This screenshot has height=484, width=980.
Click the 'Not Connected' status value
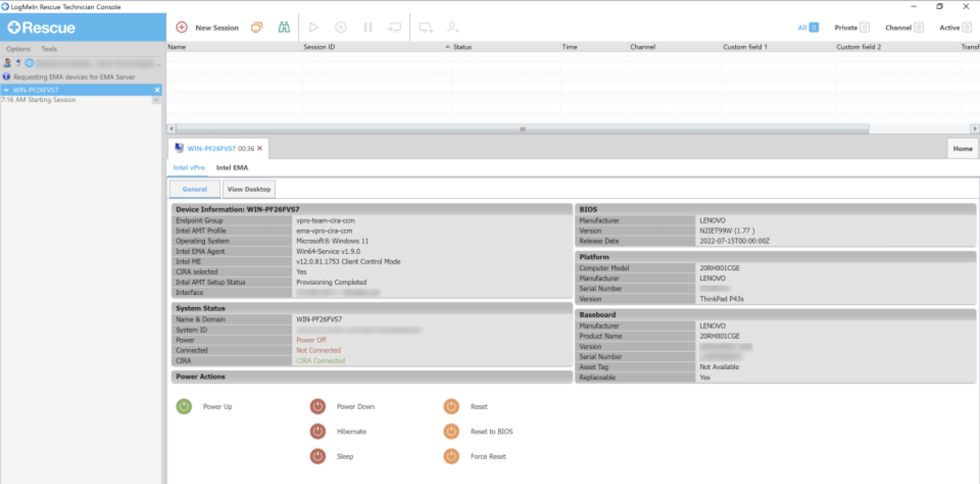(318, 350)
